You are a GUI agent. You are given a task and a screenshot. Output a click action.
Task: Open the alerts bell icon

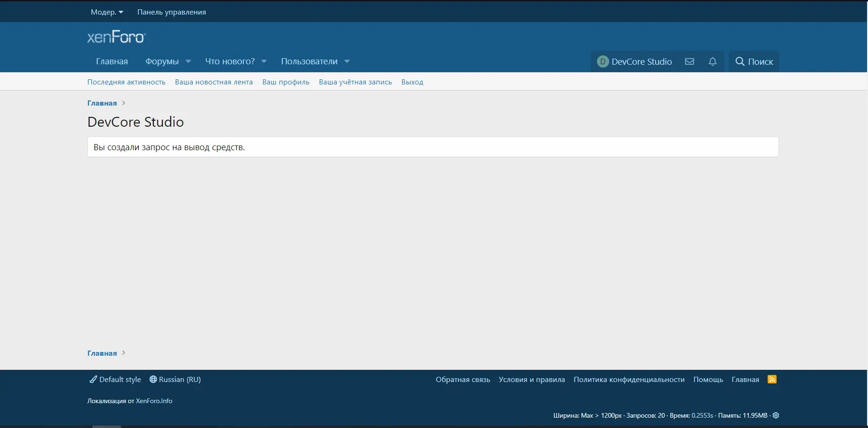pos(712,61)
